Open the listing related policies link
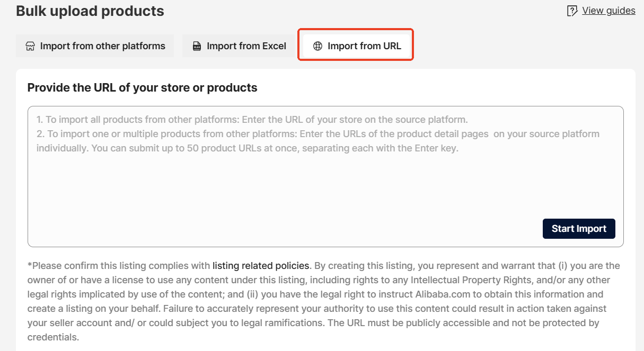Viewport: 644px width, 351px height. click(261, 266)
